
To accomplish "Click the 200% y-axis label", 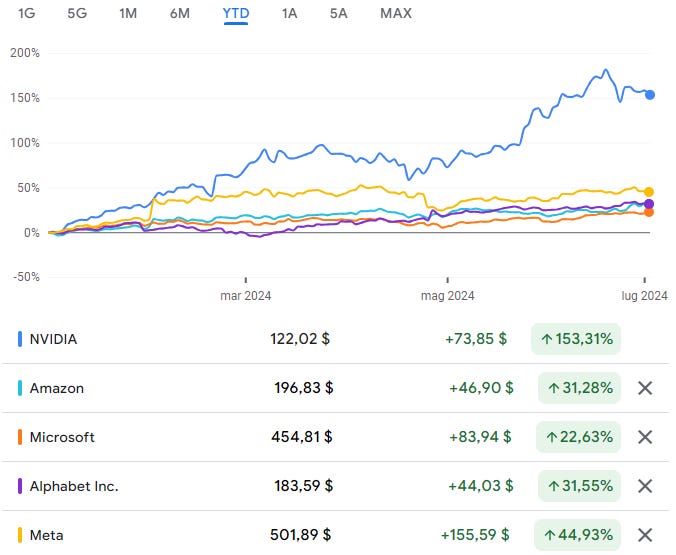I will tap(25, 53).
